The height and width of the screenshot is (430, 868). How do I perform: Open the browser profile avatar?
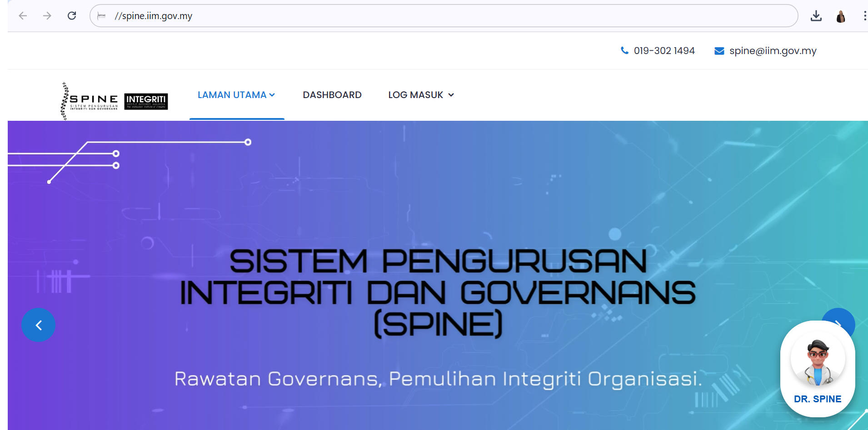tap(840, 16)
